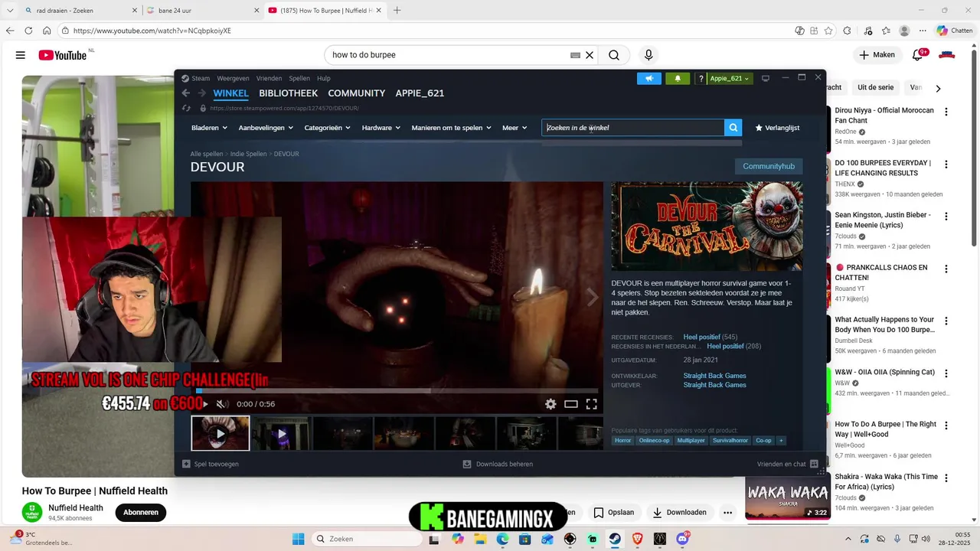This screenshot has height=551, width=980.
Task: Click the DEVOUR trailer progress bar
Action: (x=397, y=390)
